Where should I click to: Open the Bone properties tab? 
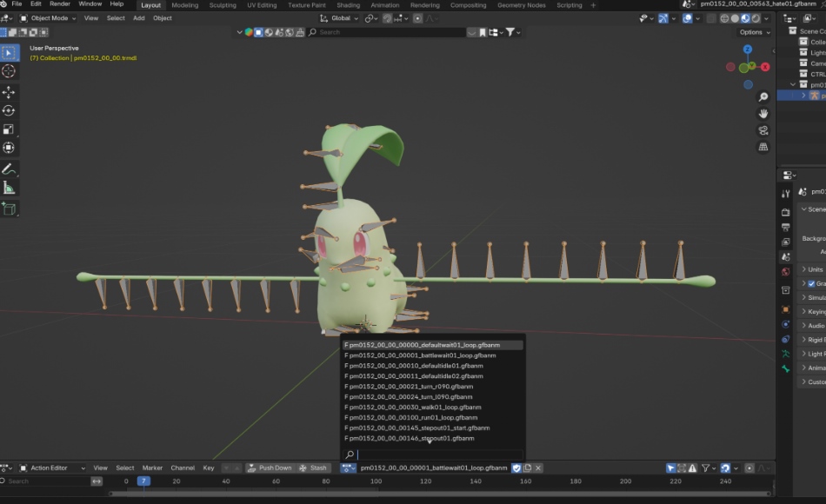pos(785,369)
